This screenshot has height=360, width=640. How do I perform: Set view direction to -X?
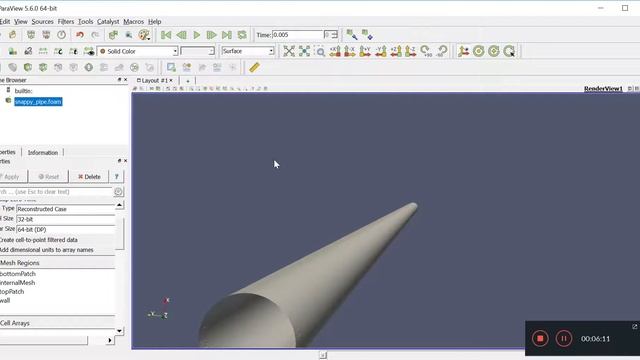coord(350,51)
